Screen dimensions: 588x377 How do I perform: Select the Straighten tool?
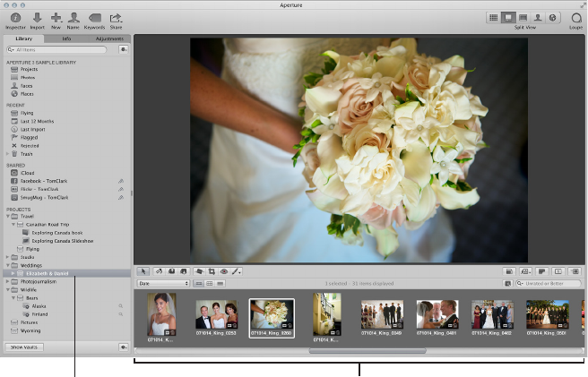pos(198,270)
